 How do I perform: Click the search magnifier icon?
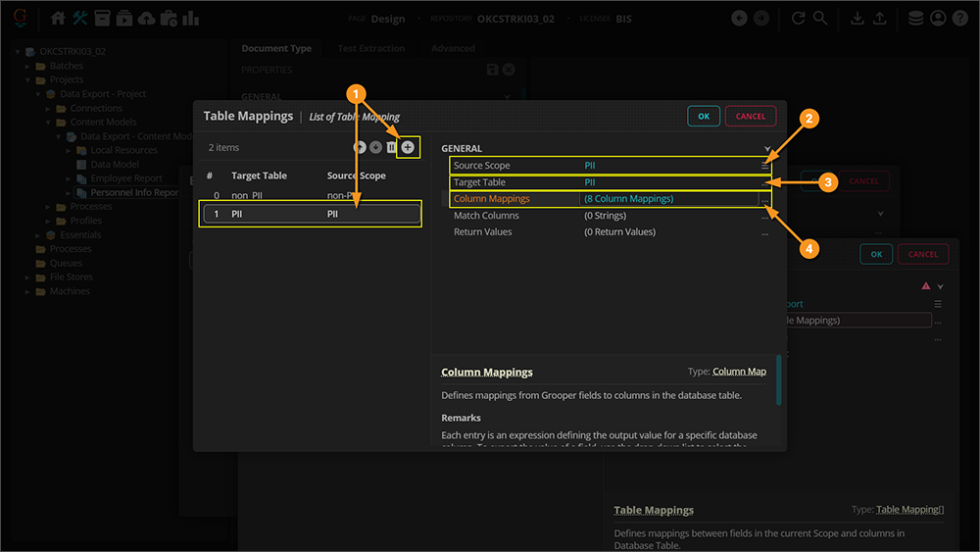tap(820, 18)
